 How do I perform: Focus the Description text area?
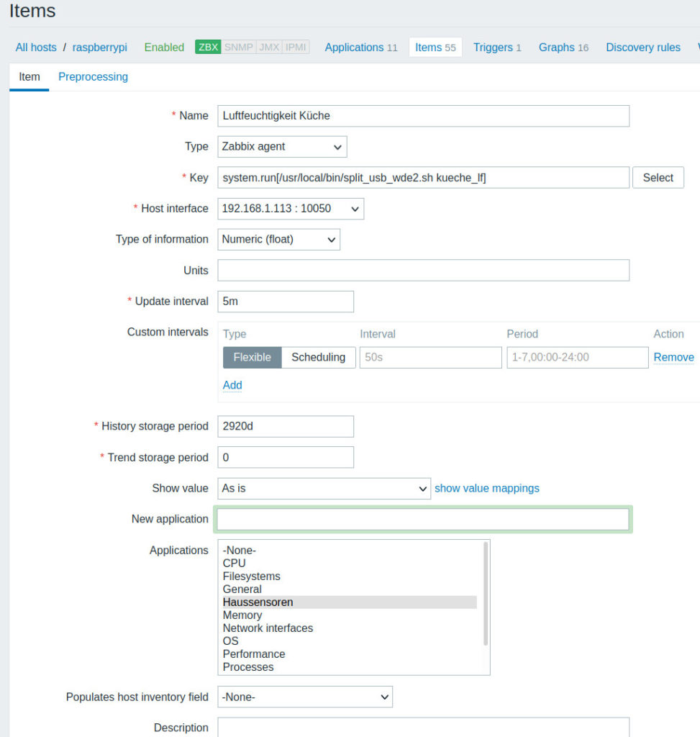[423, 727]
